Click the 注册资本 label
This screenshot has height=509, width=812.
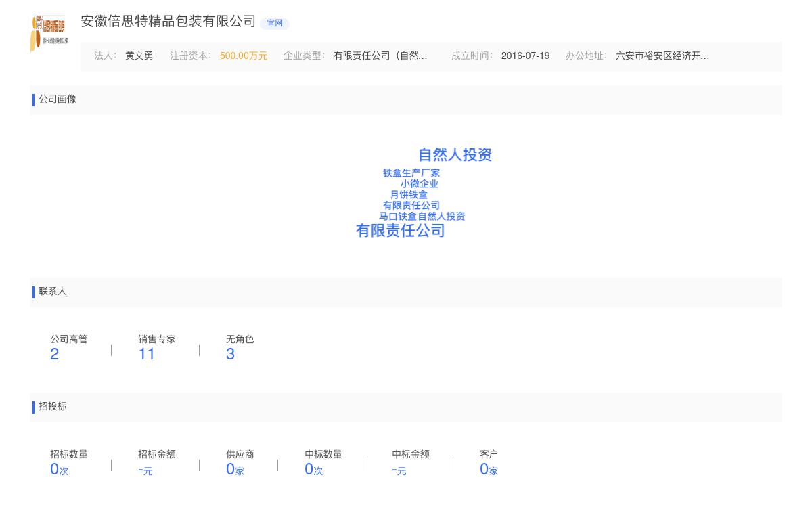(x=190, y=56)
